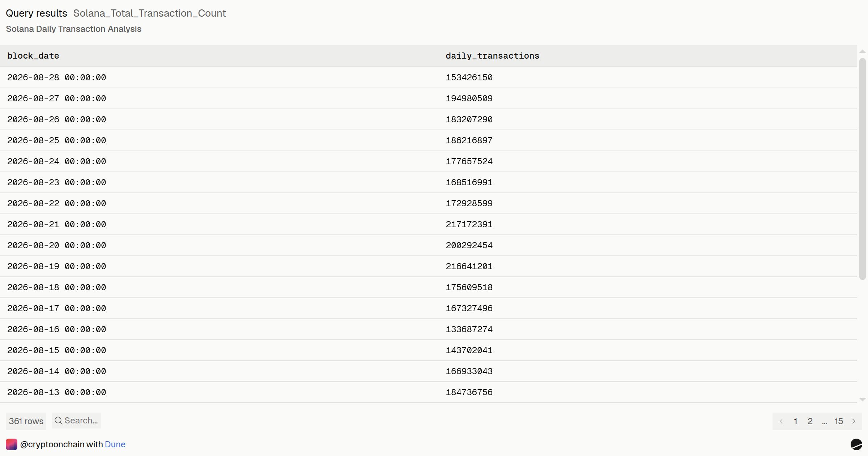This screenshot has height=456, width=868.
Task: Sort by block_date column header
Action: pos(33,56)
